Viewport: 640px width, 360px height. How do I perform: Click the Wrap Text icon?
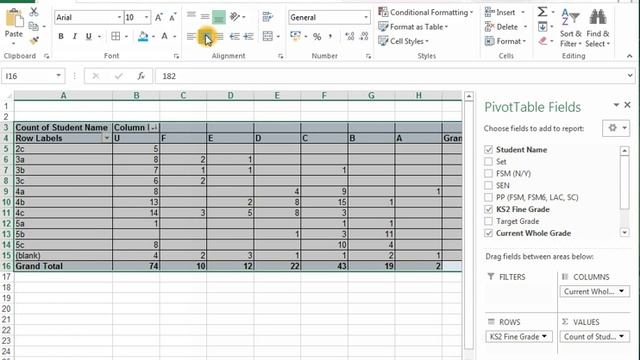[267, 17]
